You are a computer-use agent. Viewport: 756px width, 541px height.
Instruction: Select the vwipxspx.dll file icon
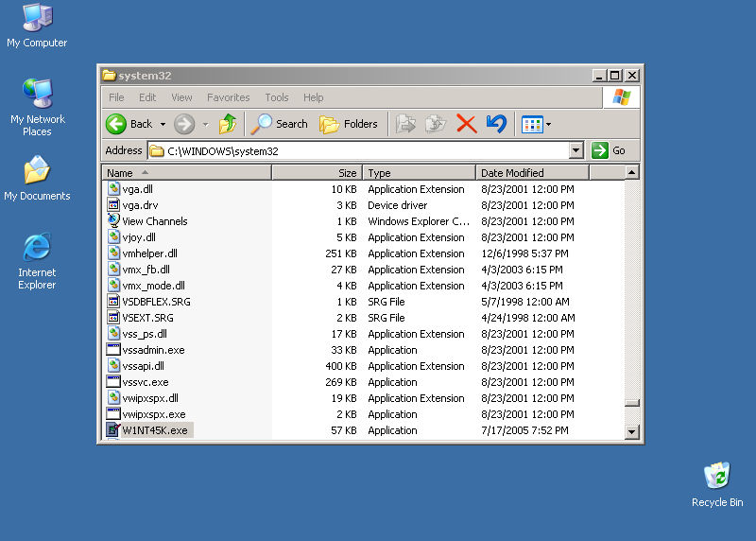pos(113,397)
